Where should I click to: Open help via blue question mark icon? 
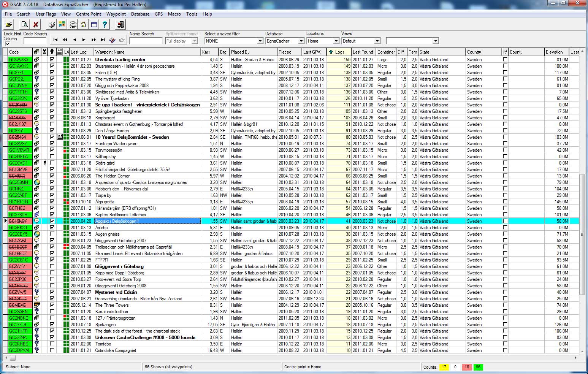105,25
